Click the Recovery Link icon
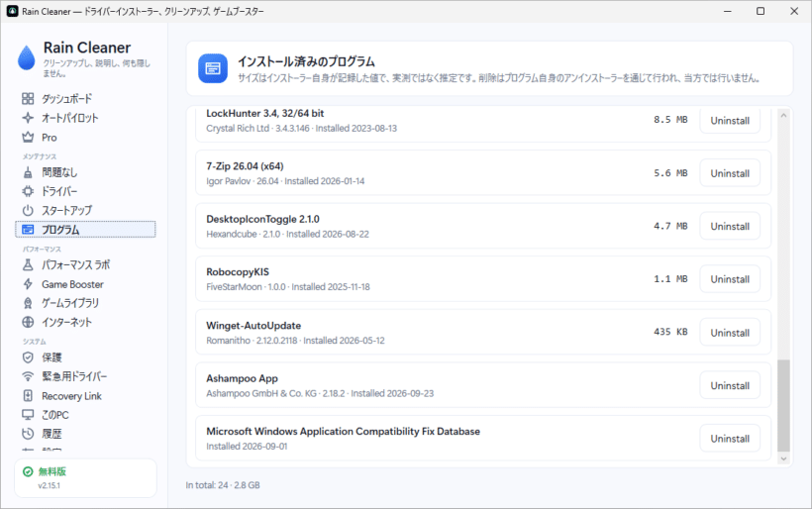 pos(28,396)
